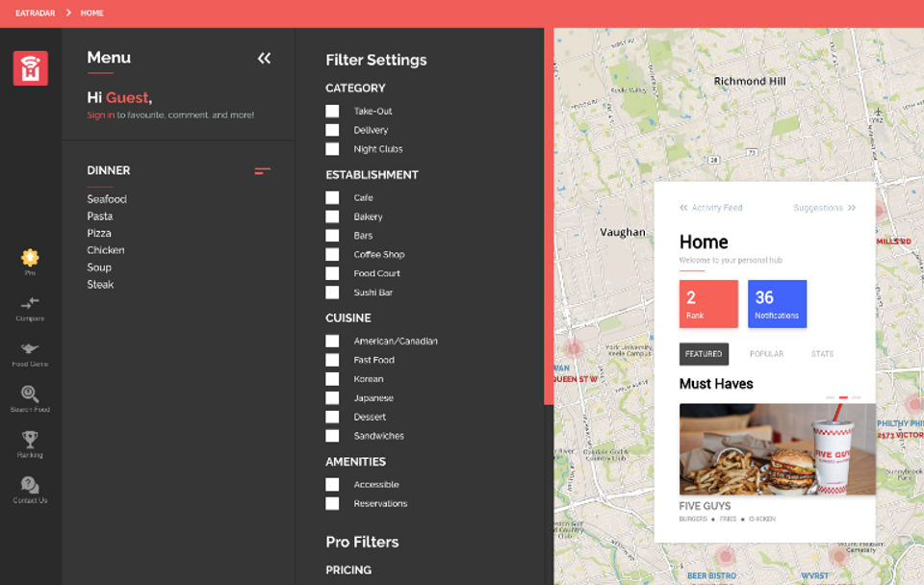Open the Five Guys food photo
924x585 pixels.
coord(778,449)
